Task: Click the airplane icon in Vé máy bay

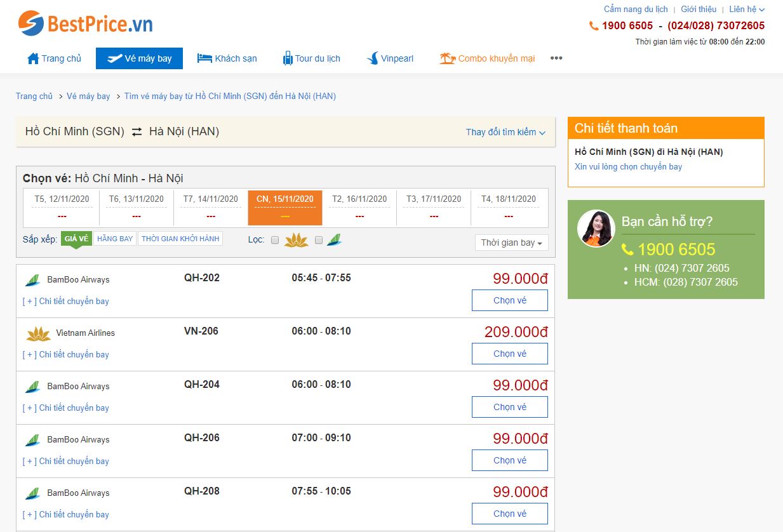Action: pos(115,58)
